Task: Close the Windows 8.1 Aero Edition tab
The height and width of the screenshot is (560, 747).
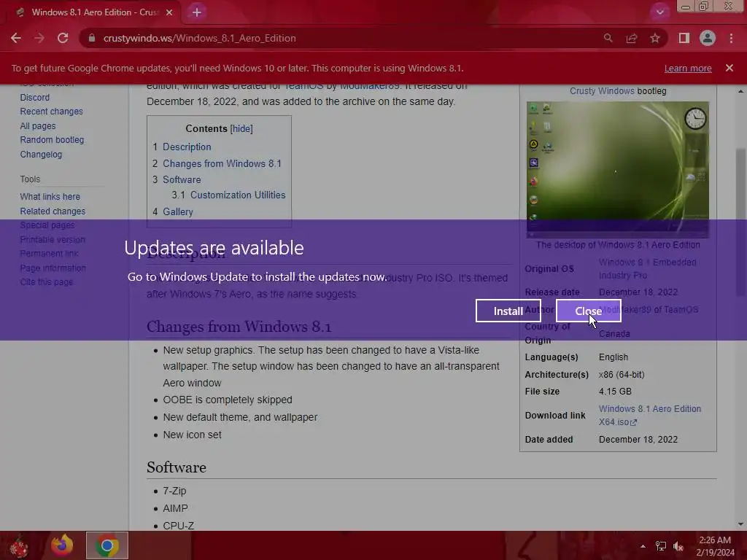Action: [169, 12]
